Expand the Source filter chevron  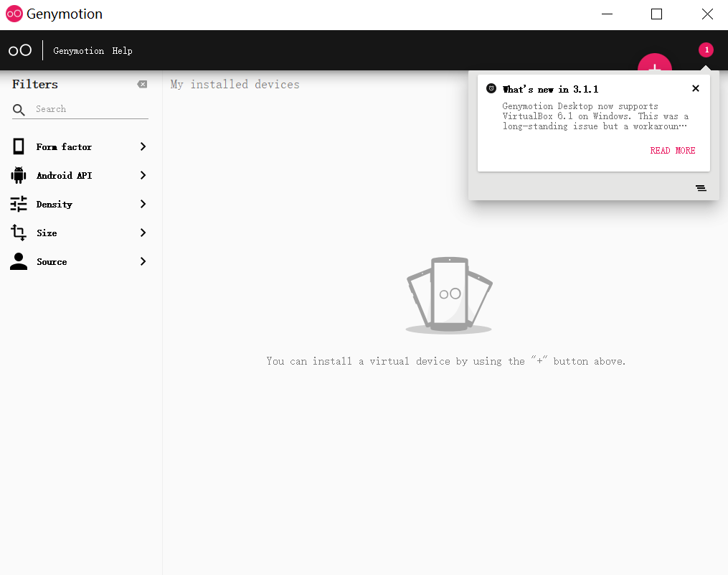coord(143,262)
